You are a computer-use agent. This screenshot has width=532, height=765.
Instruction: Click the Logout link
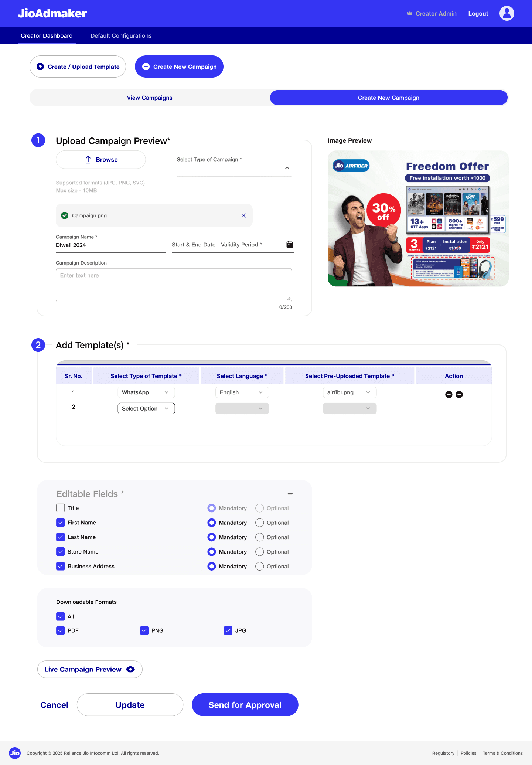pos(478,14)
